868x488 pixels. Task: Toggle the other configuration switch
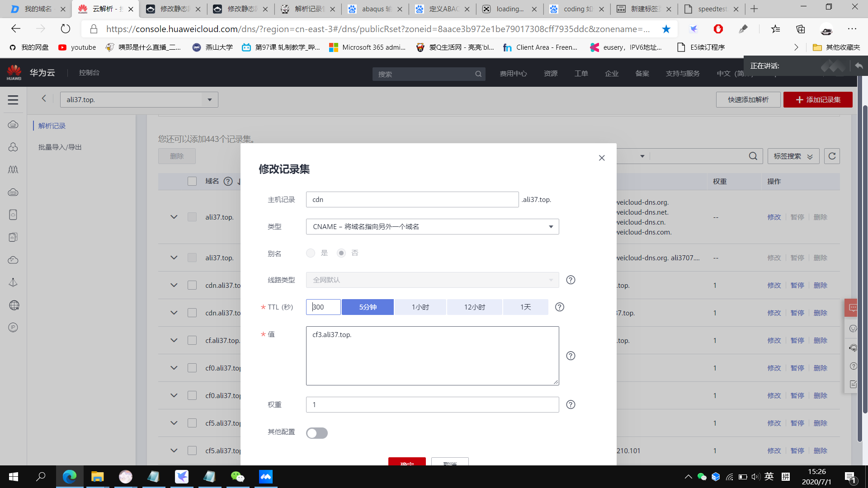click(316, 433)
